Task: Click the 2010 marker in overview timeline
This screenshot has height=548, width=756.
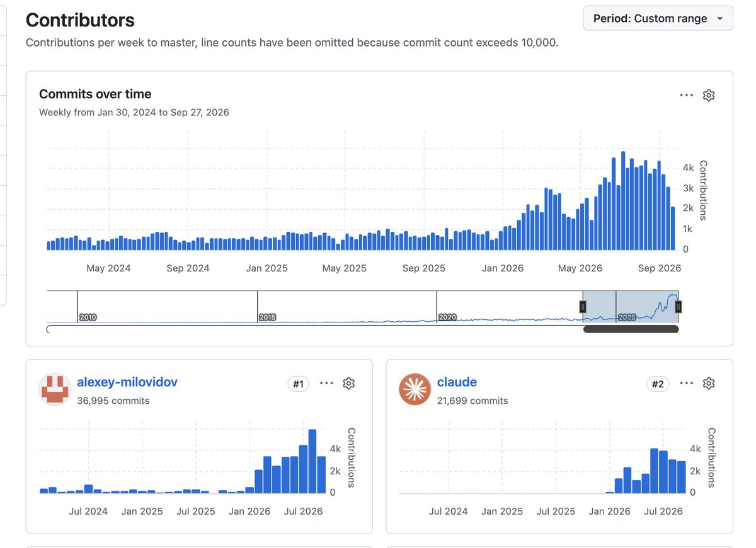Action: pos(88,317)
